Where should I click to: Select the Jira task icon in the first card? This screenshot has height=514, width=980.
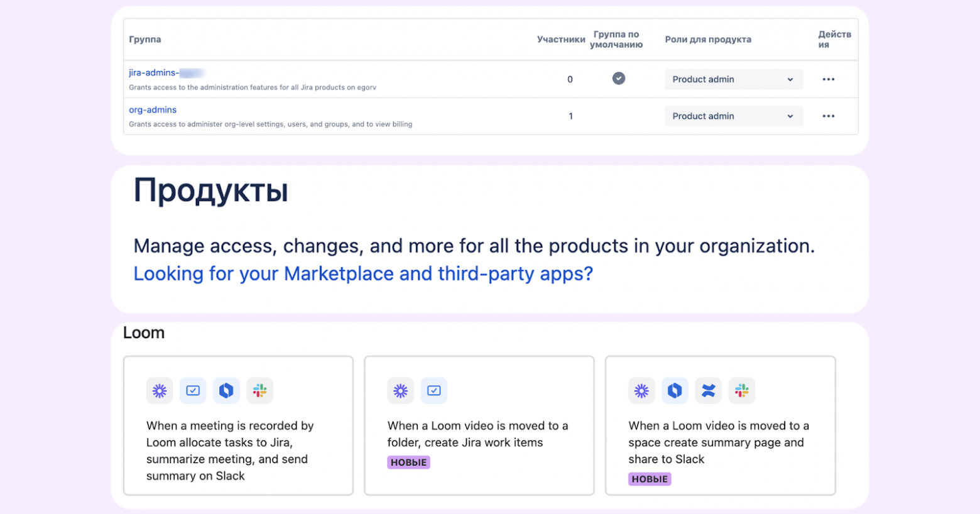(x=193, y=390)
